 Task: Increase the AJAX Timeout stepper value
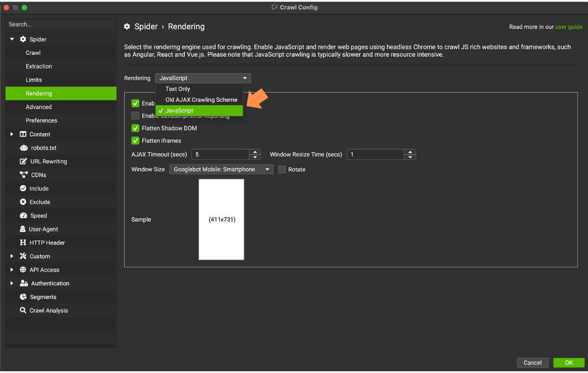255,152
